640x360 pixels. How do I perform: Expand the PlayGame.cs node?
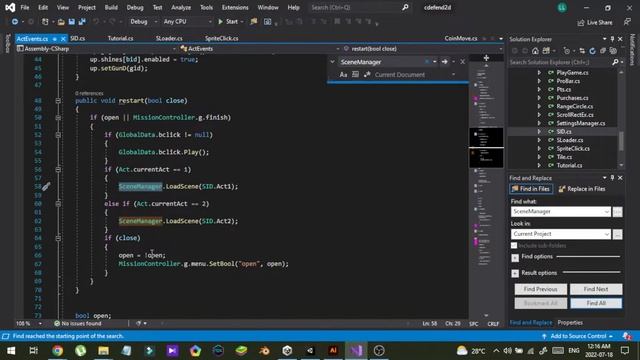click(539, 73)
